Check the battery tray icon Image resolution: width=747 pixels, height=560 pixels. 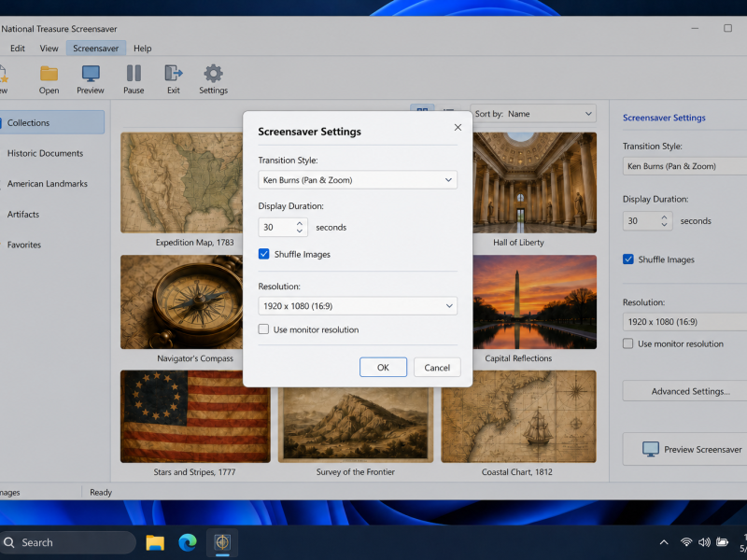pos(722,542)
